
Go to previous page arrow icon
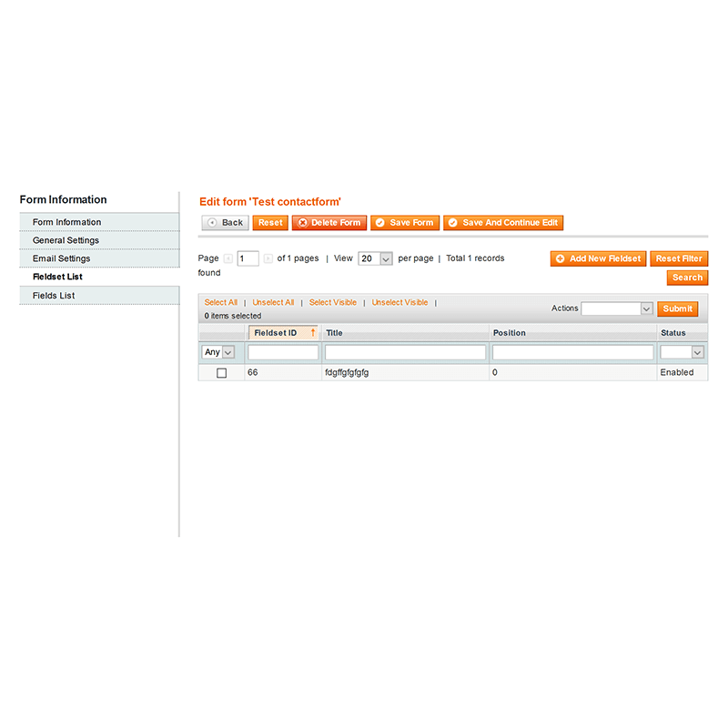pos(228,258)
